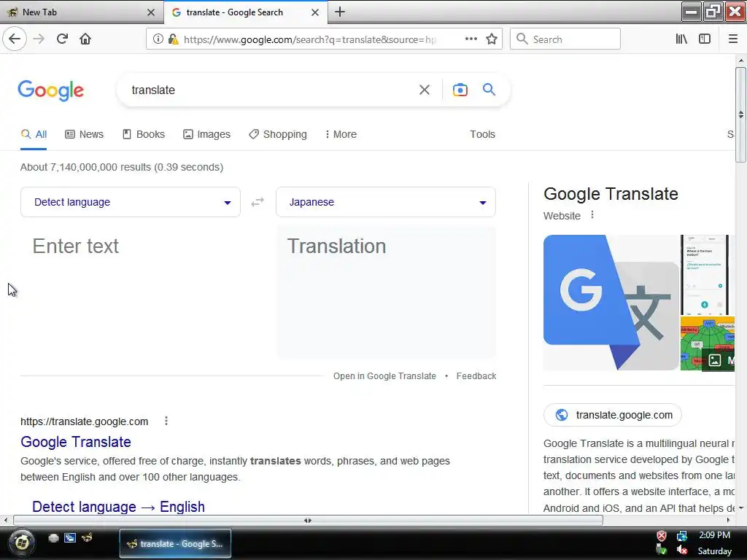The image size is (747, 560).
Task: Open more options beside Website label
Action: coord(592,215)
